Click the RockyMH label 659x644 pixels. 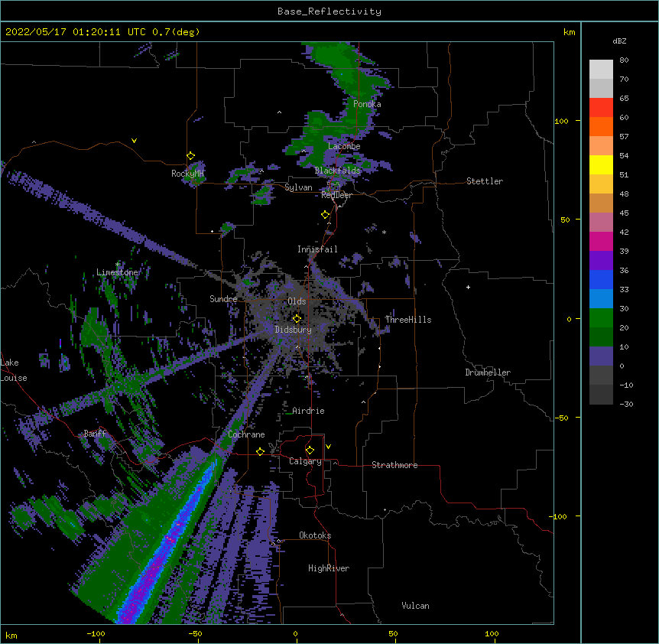(187, 173)
